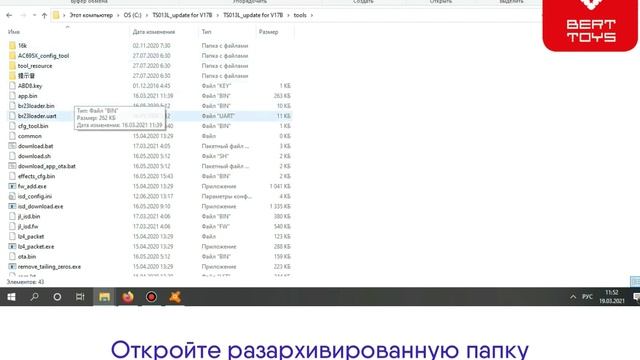Go back with the Back arrow

9,15
